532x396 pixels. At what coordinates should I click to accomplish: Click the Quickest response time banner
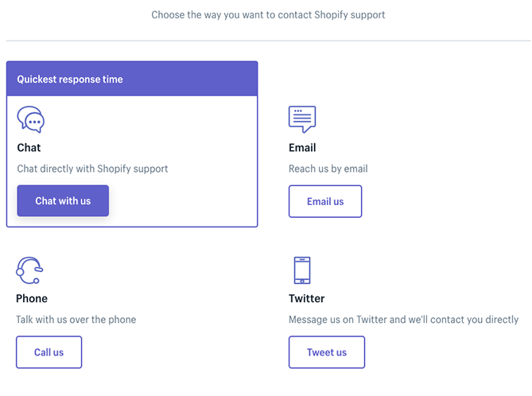pos(132,80)
